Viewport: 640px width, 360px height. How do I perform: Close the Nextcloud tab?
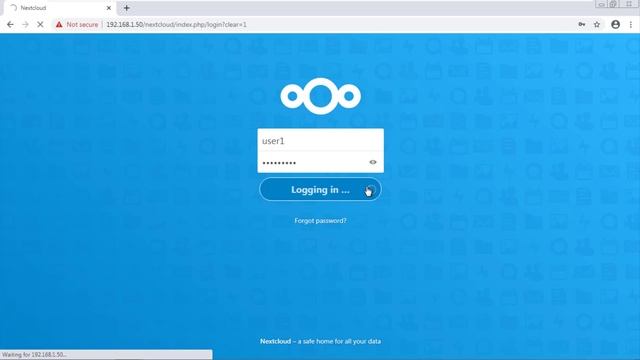pyautogui.click(x=109, y=8)
